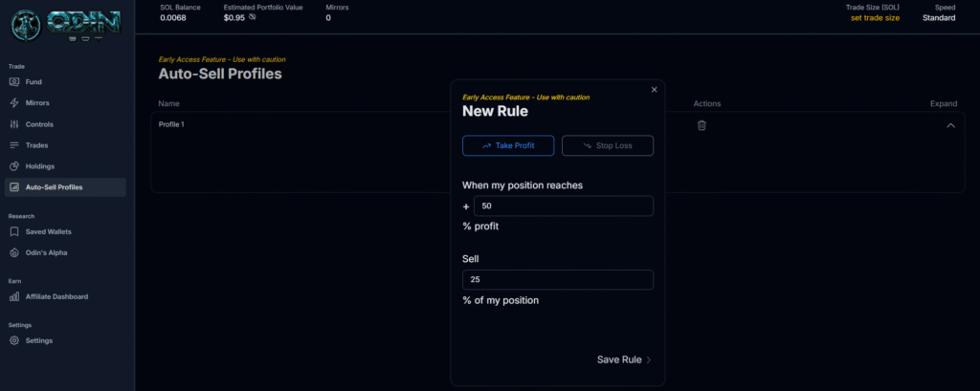Toggle portfolio value visibility eye icon

pos(252,18)
